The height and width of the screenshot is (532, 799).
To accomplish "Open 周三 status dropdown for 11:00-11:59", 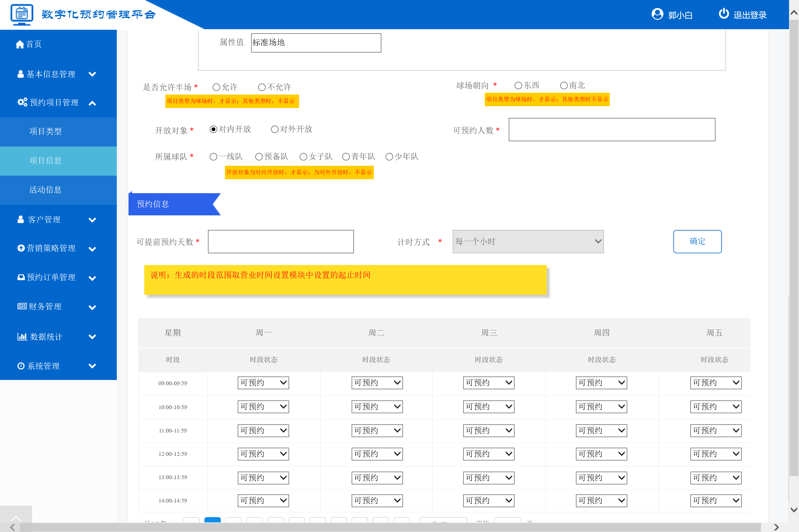I will [489, 430].
